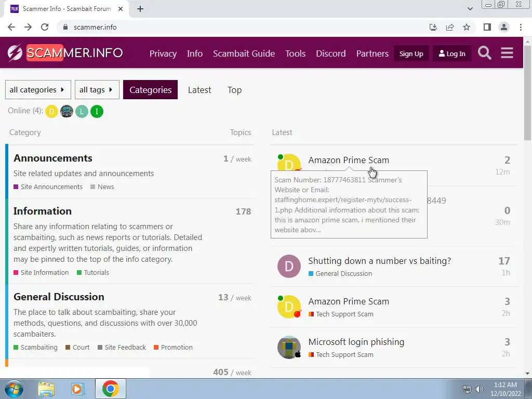
Task: Click the teal L online user avatar
Action: (82, 111)
